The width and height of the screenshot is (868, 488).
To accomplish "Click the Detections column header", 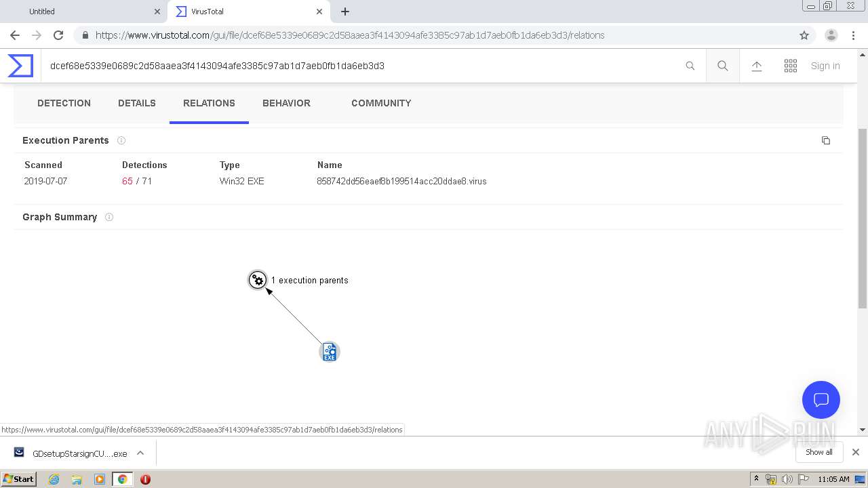I will click(144, 165).
